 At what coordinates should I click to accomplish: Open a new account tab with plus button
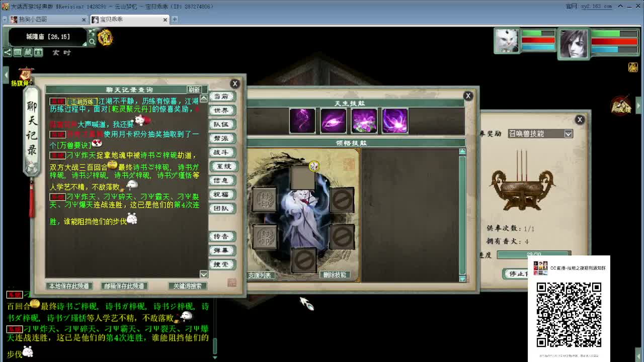175,19
